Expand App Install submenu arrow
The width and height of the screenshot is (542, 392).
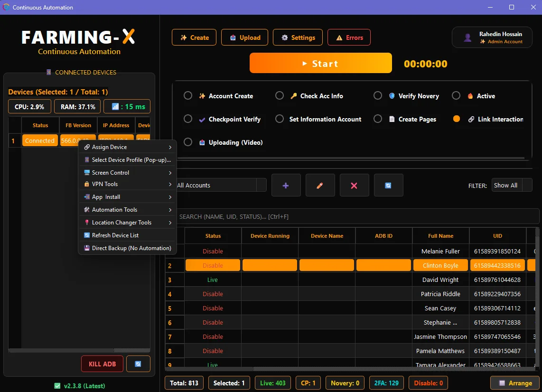click(170, 197)
